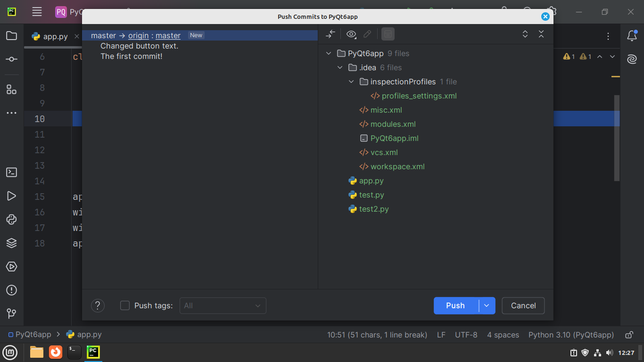Viewport: 644px width, 362px height.
Task: Open the View Options eye menu
Action: click(x=351, y=34)
